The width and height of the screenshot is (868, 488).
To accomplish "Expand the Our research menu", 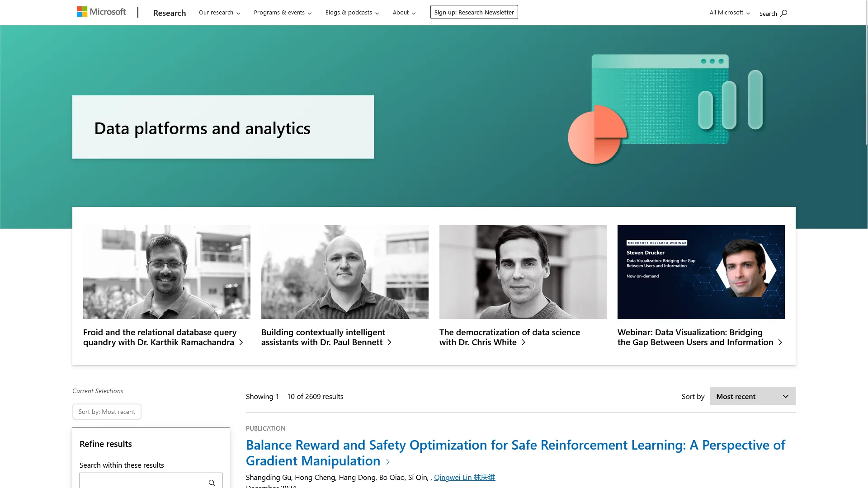I will coord(219,12).
